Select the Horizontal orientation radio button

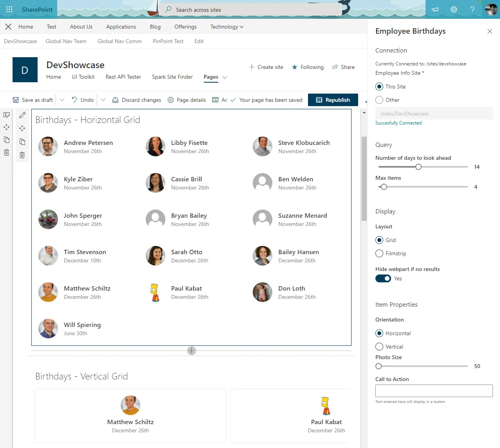379,333
